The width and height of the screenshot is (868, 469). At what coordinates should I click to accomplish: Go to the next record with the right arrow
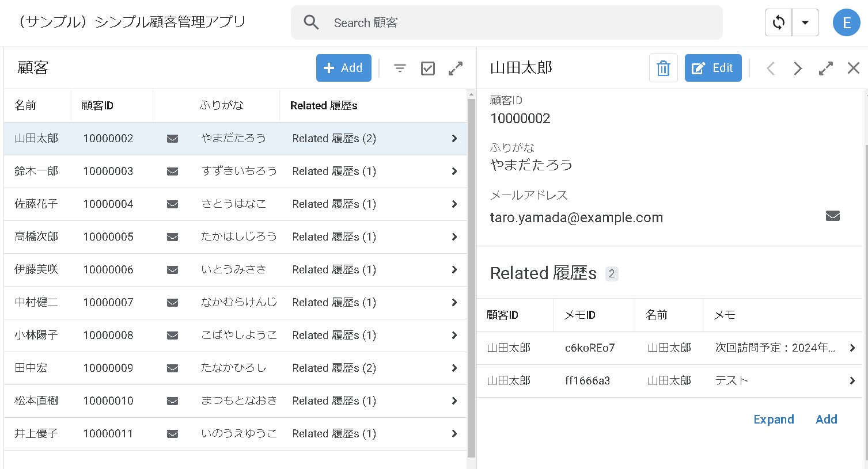click(x=798, y=67)
